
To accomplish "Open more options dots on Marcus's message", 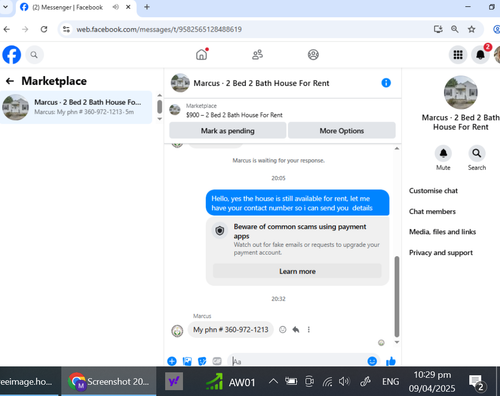I will pyautogui.click(x=309, y=330).
